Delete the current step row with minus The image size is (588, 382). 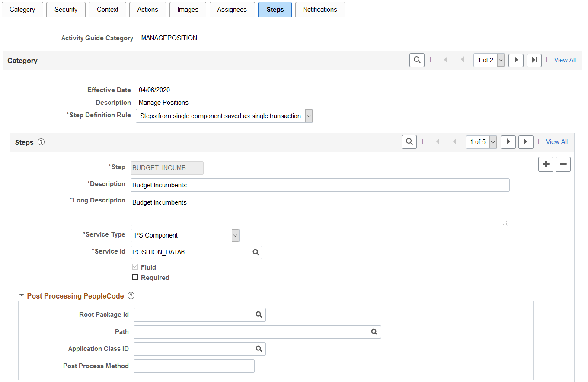563,164
